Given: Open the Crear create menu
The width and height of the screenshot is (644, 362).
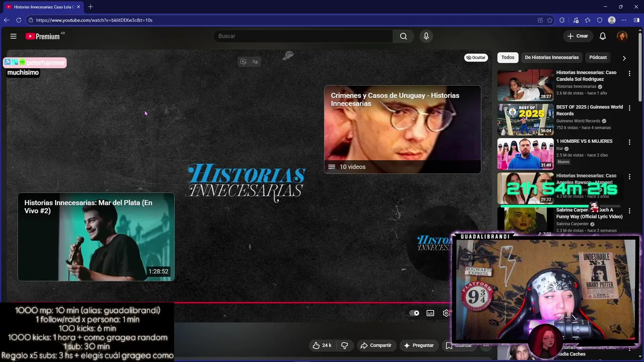Looking at the screenshot, I should 577,36.
